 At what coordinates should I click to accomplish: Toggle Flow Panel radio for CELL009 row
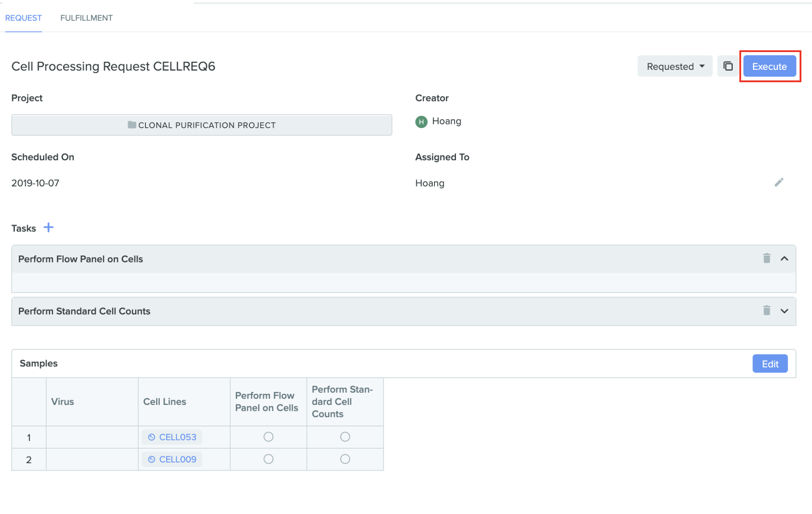(x=268, y=459)
